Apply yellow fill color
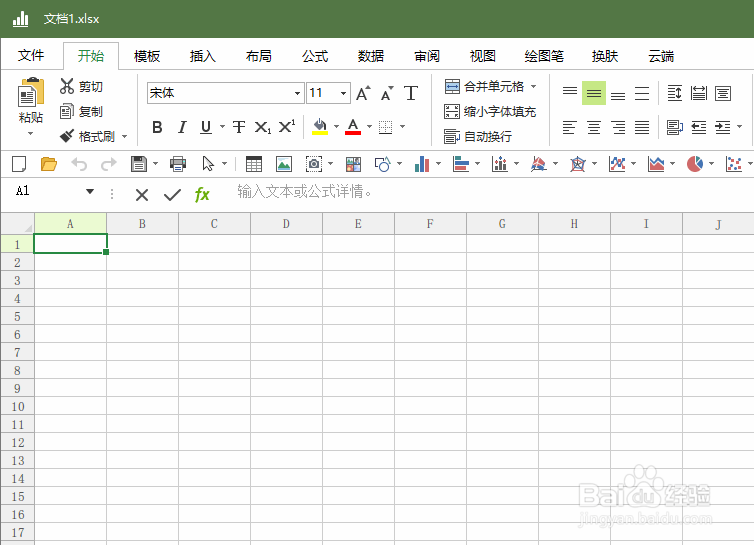754x545 pixels. 320,127
